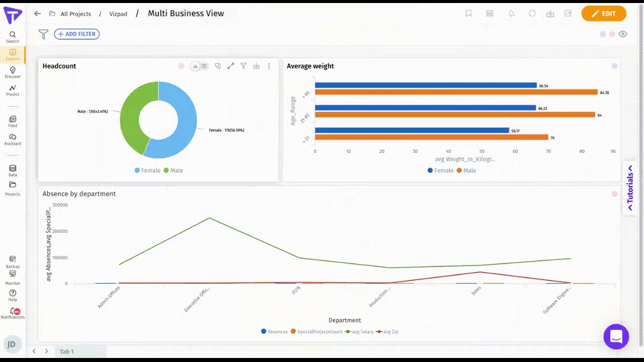Screen dimensions: 644x362
Task: Click the bookmark icon in top toolbar
Action: click(x=468, y=14)
